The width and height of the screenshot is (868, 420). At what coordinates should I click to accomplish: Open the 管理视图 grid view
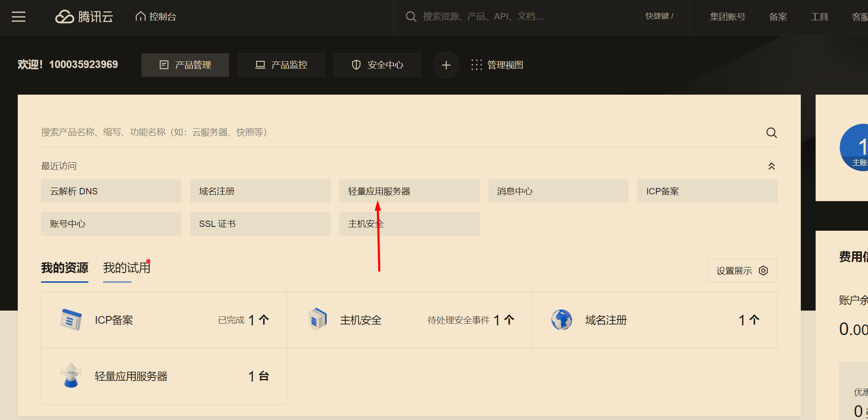click(x=497, y=65)
